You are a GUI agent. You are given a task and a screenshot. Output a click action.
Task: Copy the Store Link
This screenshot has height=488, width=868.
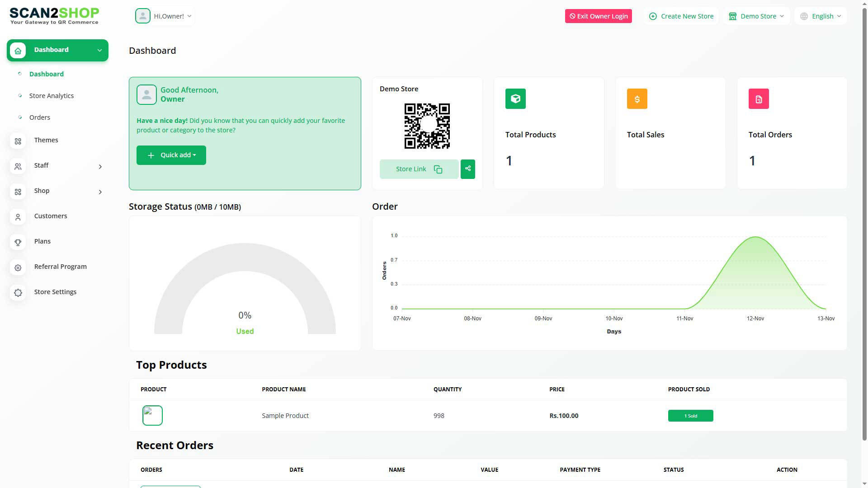point(419,169)
